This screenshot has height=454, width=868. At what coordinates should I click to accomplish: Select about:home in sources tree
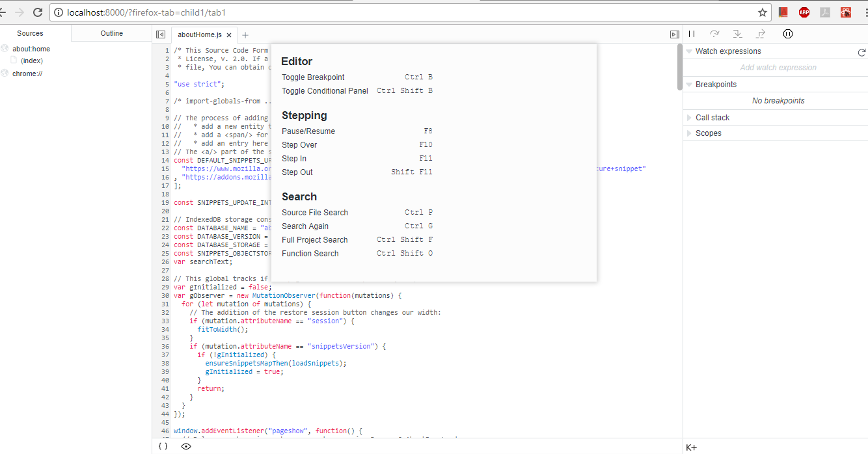(x=31, y=49)
